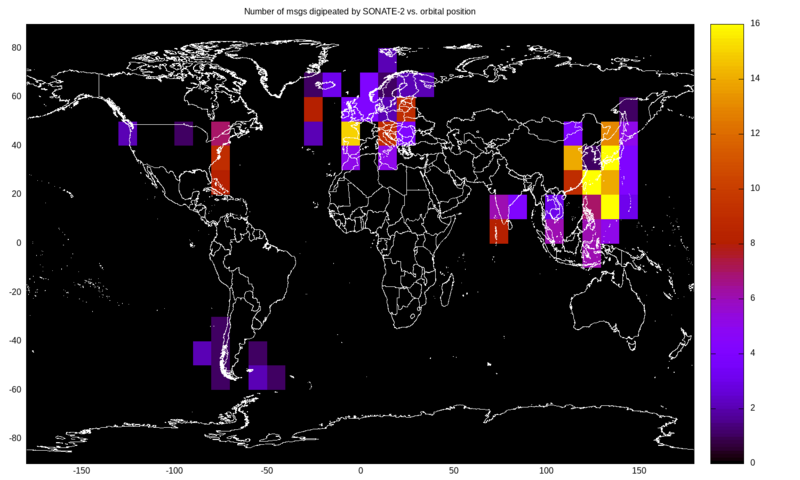Viewport: 800px width, 480px height.
Task: Click colorbar tick label 0
Action: tap(752, 463)
